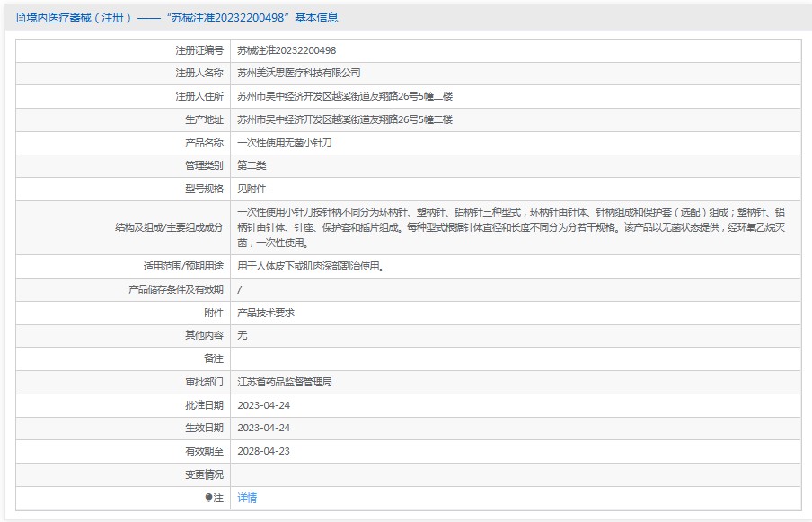Click the 结构及组成 description paragraph
Screen dimensions: 812x522
point(510,227)
